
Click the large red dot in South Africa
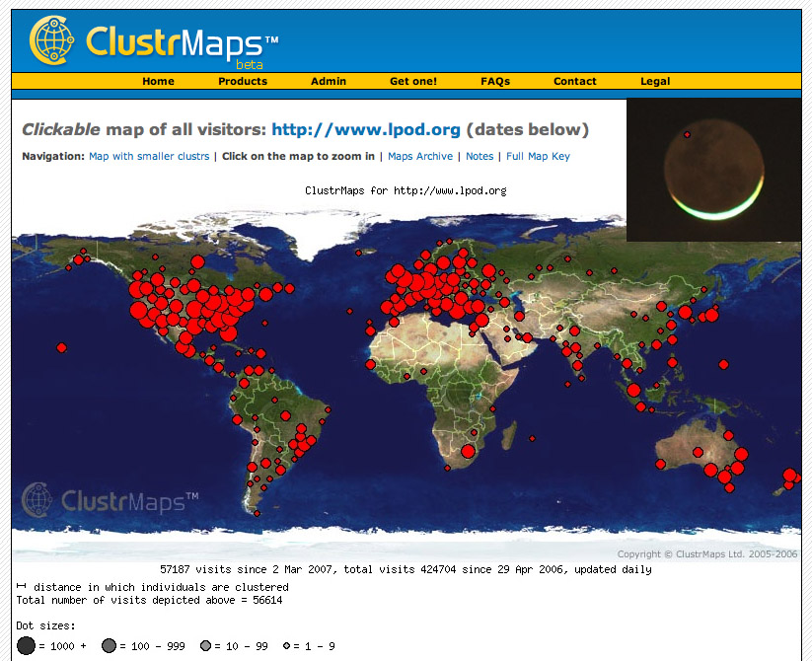pyautogui.click(x=468, y=451)
